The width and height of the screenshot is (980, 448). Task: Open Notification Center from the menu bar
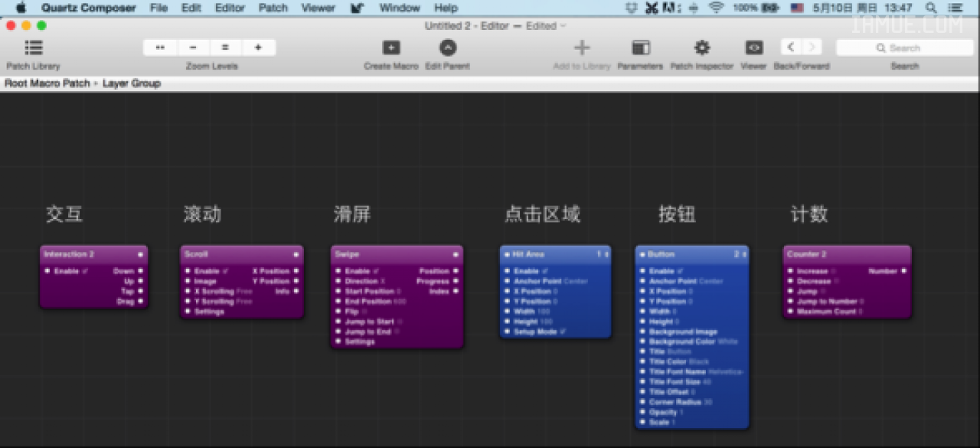955,8
